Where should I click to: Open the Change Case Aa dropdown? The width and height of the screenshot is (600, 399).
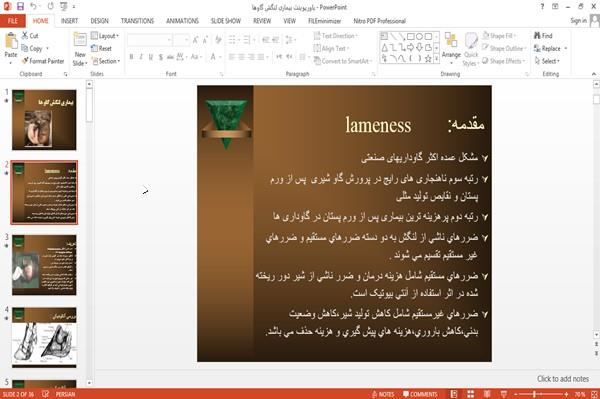[x=196, y=57]
